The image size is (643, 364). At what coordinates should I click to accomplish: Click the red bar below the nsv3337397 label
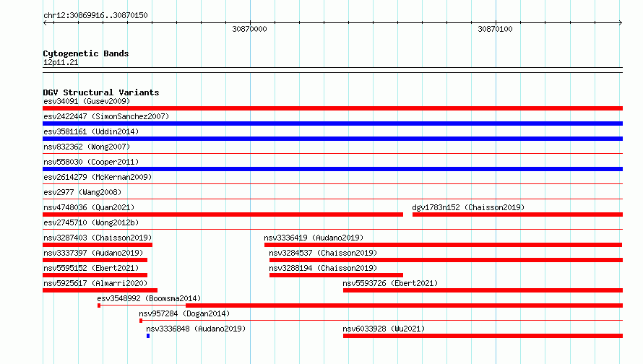point(95,260)
